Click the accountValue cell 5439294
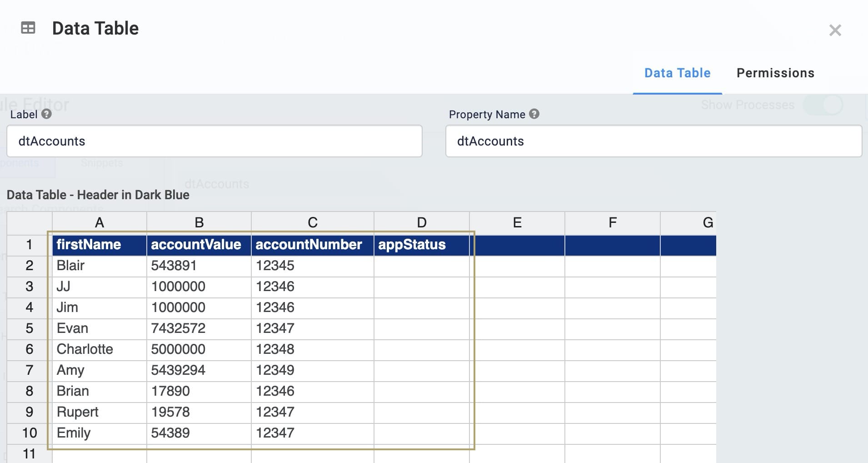Screen dimensions: 868x463 (x=199, y=371)
